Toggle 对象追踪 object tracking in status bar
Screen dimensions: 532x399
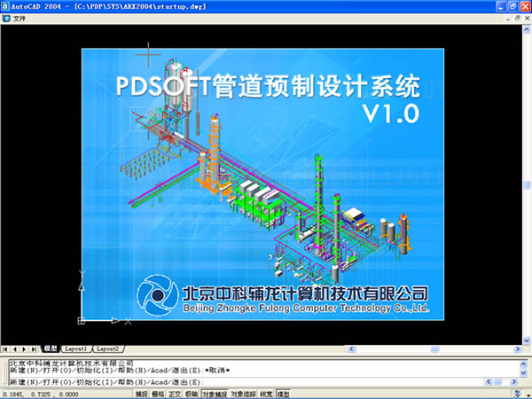point(244,394)
